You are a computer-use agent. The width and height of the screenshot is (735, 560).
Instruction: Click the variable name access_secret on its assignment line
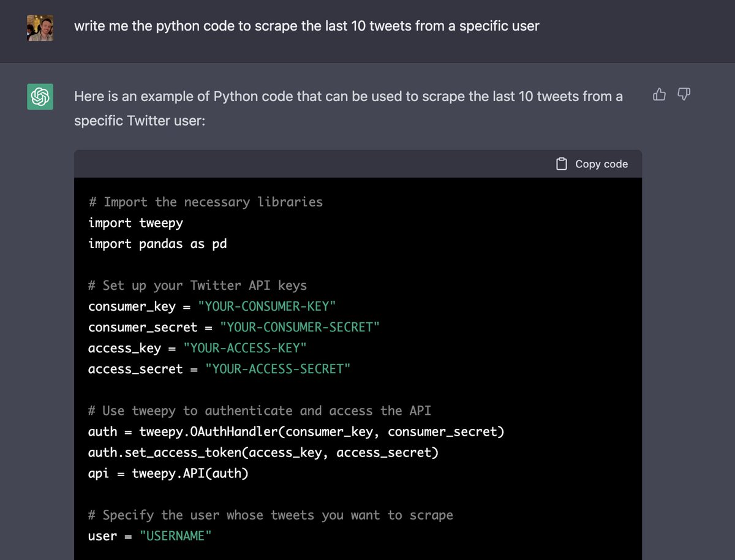click(135, 368)
